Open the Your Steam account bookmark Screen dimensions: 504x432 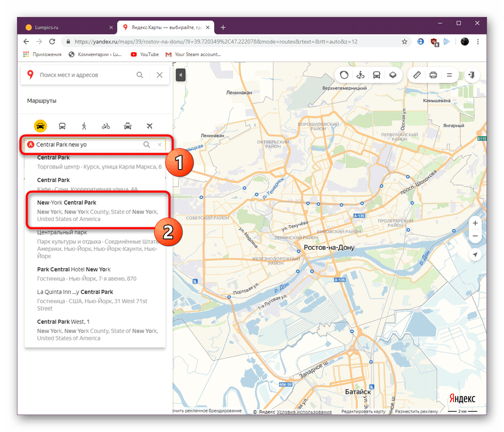pos(193,54)
